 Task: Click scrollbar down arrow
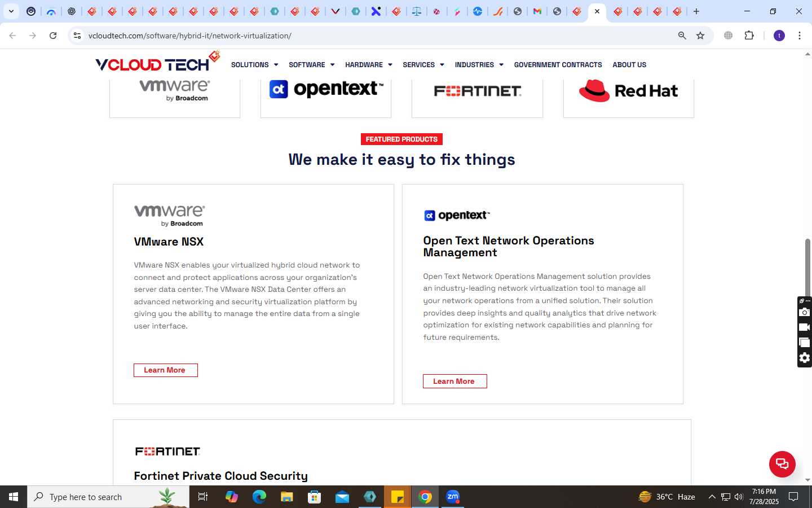point(807,480)
